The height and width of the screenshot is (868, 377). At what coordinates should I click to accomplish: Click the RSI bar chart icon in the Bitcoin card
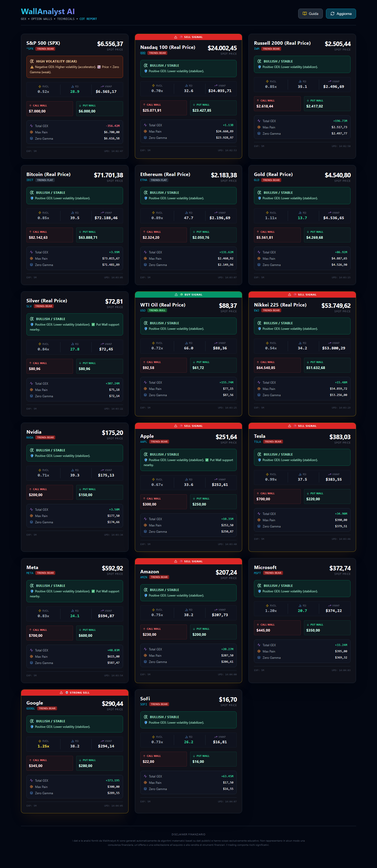point(73,213)
